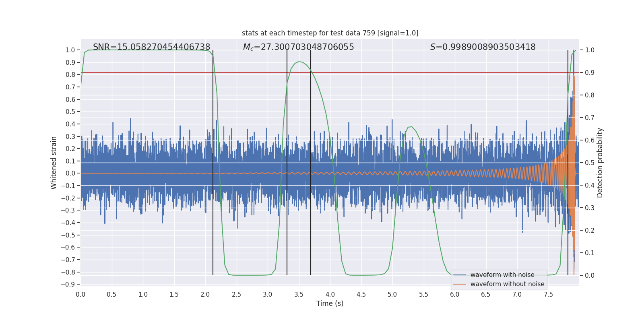Click the Mc value annotation
Image resolution: width=644 pixels, height=322 pixels.
[x=298, y=47]
